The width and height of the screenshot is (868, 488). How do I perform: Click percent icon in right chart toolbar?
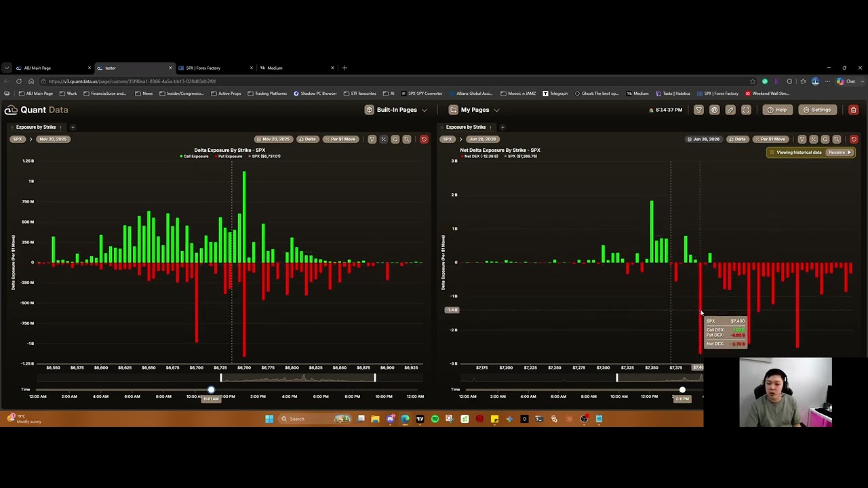813,139
